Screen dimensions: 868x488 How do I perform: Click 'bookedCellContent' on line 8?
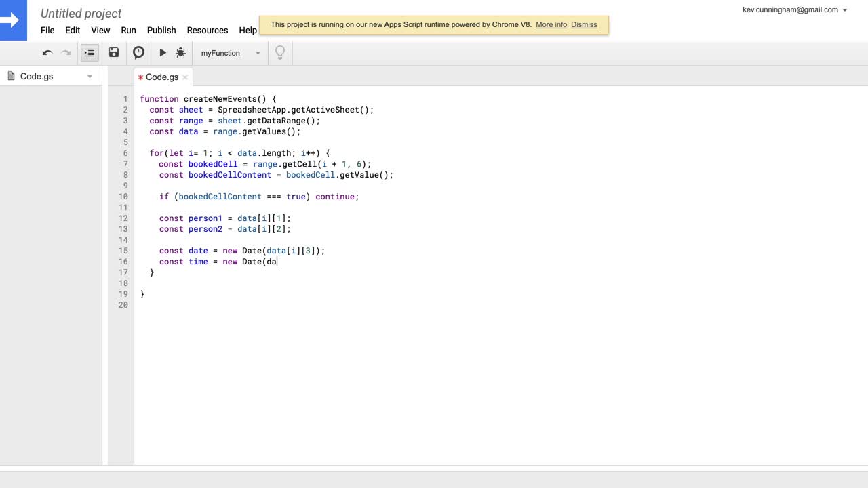pyautogui.click(x=230, y=175)
